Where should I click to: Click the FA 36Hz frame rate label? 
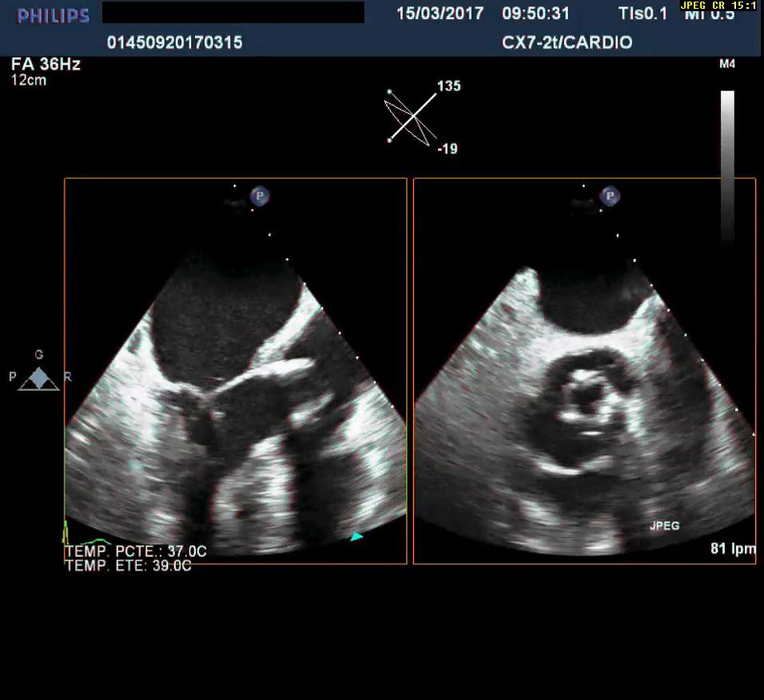click(46, 65)
